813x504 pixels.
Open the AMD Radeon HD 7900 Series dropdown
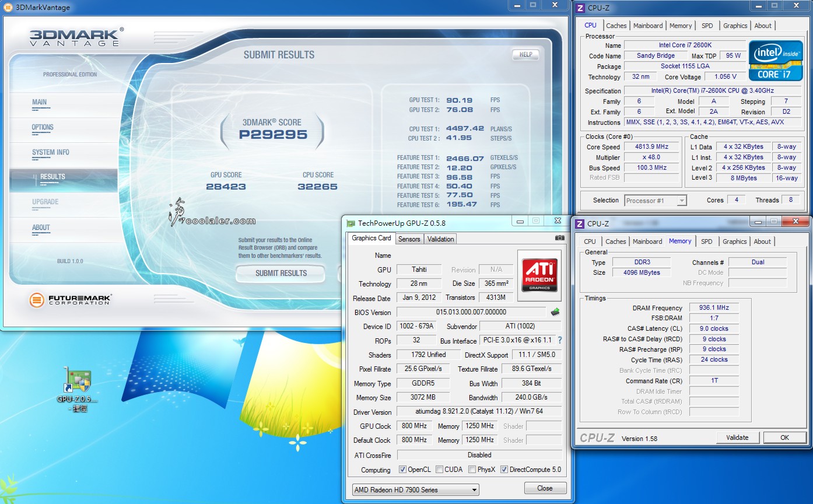click(x=415, y=489)
